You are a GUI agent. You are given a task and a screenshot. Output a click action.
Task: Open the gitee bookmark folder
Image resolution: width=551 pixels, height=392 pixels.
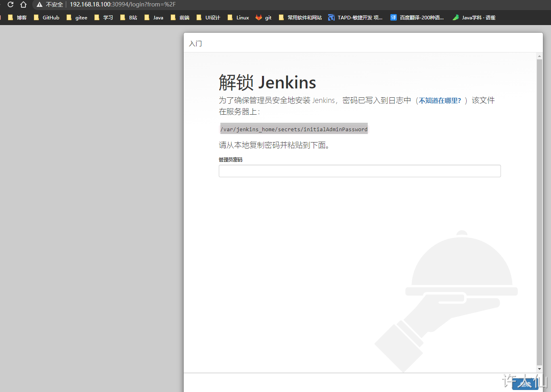pyautogui.click(x=77, y=17)
